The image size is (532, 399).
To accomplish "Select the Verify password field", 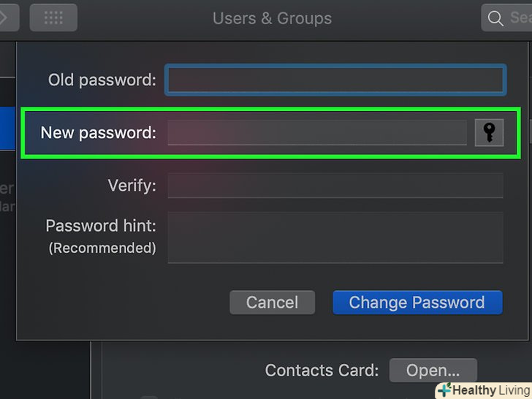I will [335, 186].
